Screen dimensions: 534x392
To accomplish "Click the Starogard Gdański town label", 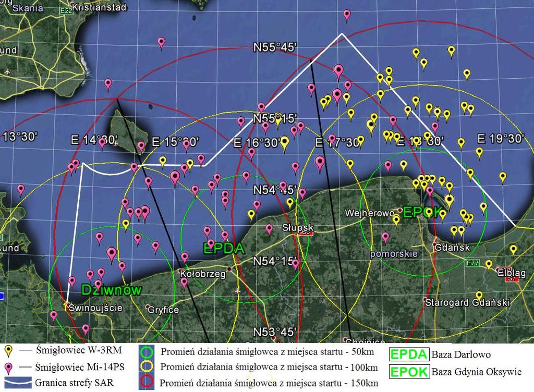I will [x=467, y=302].
